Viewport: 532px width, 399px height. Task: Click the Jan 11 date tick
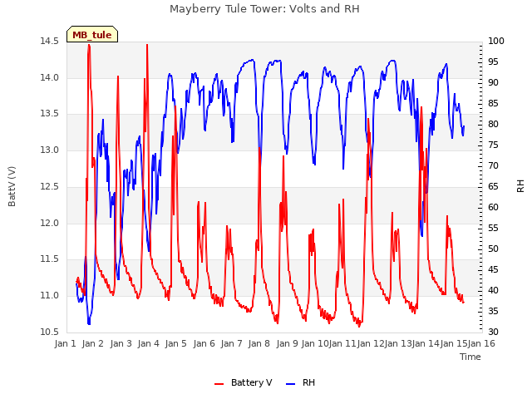coord(342,343)
